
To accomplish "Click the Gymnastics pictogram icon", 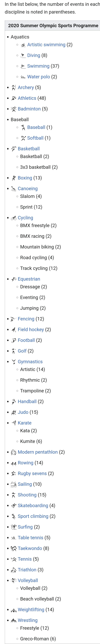I will point(14,362).
